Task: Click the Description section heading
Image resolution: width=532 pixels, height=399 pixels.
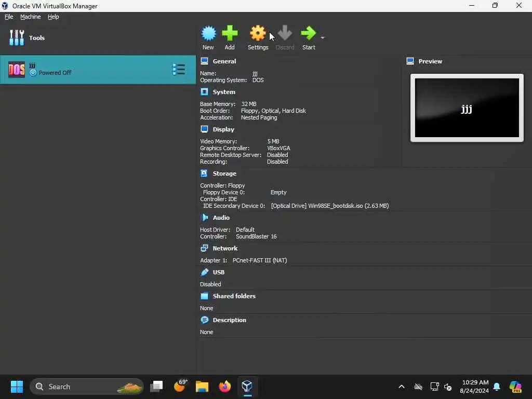Action: (229, 320)
